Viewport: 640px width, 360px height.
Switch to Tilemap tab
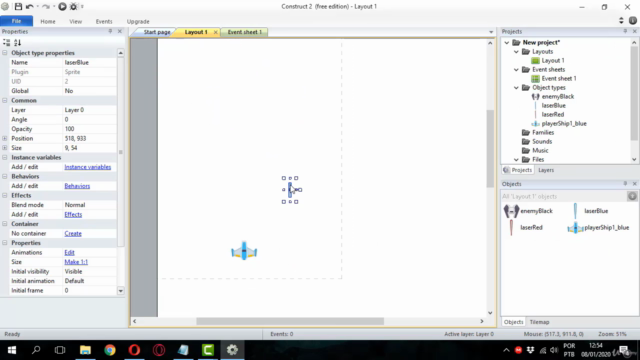coord(539,322)
